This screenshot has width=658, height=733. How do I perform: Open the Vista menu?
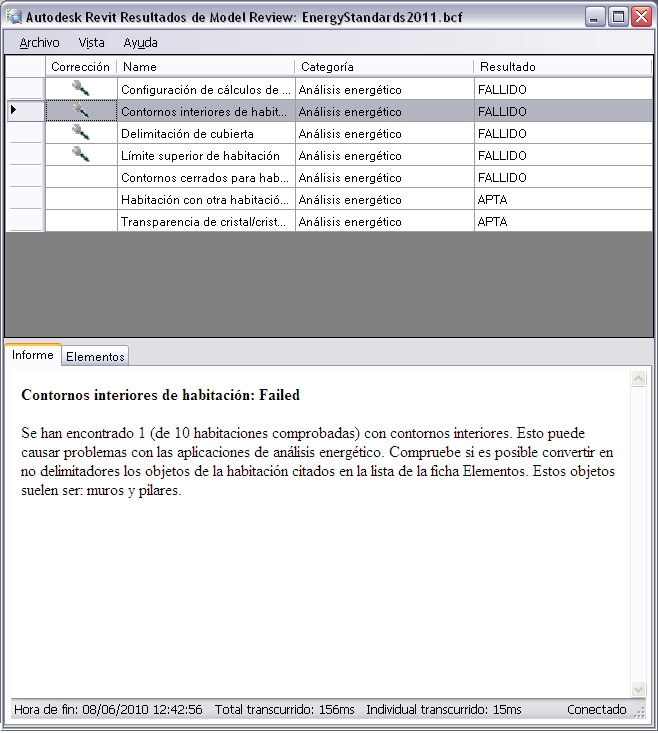[91, 43]
